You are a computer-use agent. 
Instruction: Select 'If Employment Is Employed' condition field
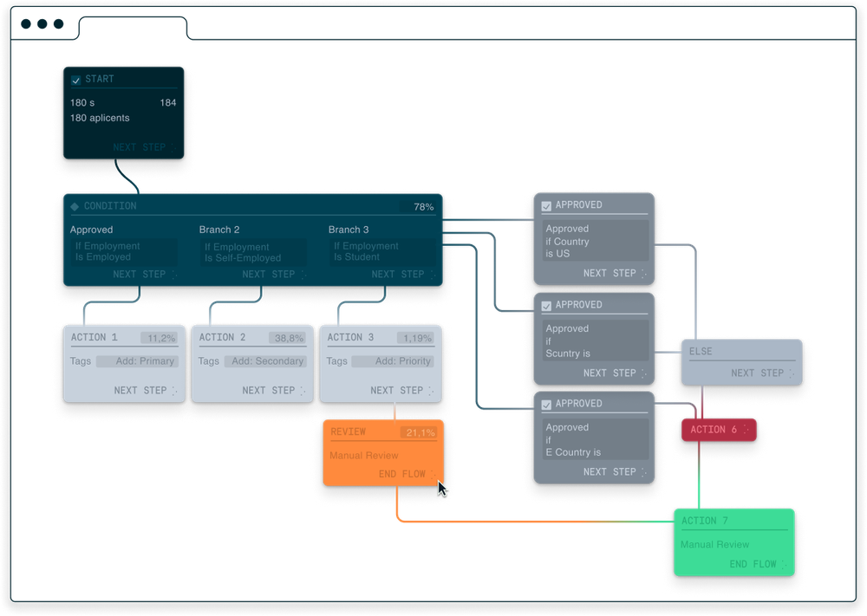[x=124, y=252]
